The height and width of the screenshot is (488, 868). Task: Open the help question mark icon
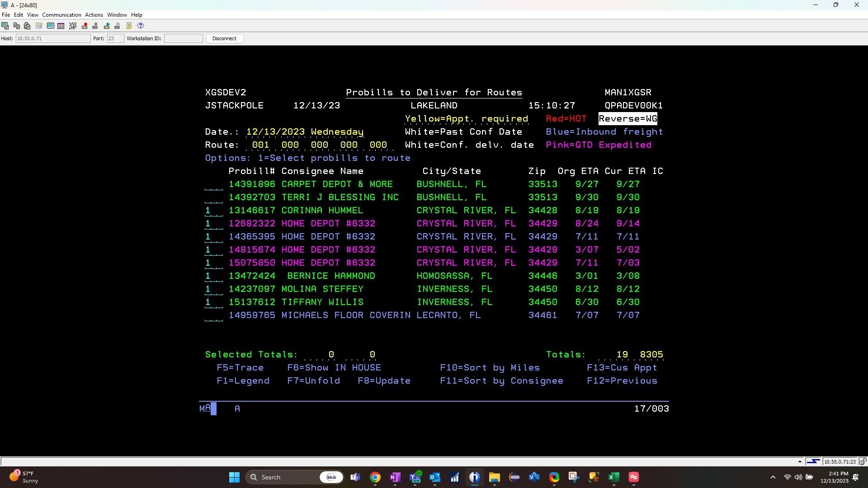point(141,26)
